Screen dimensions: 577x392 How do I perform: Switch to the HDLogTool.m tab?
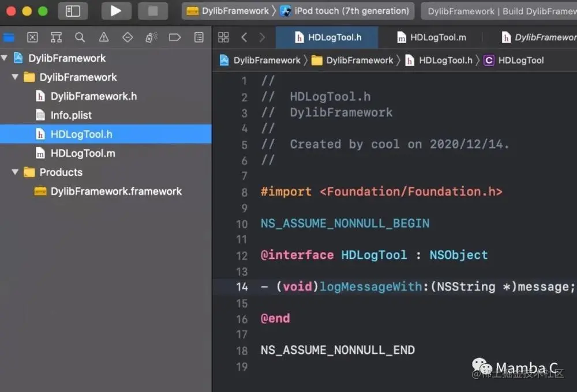[431, 37]
